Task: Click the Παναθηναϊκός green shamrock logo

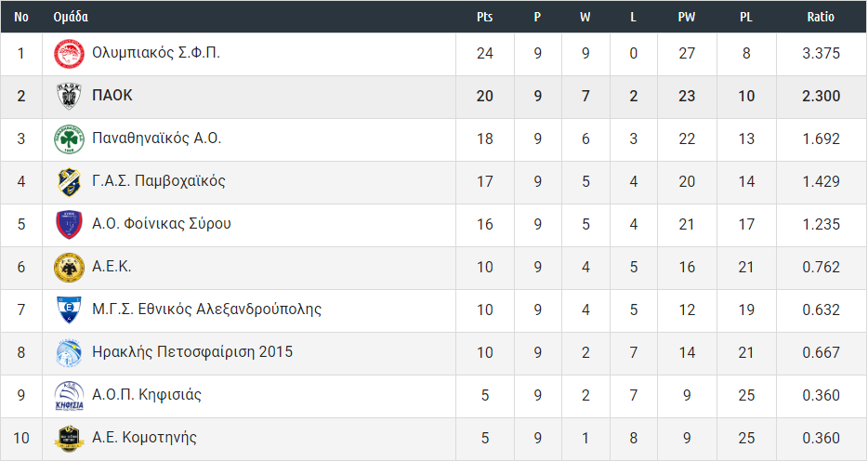Action: 70,139
